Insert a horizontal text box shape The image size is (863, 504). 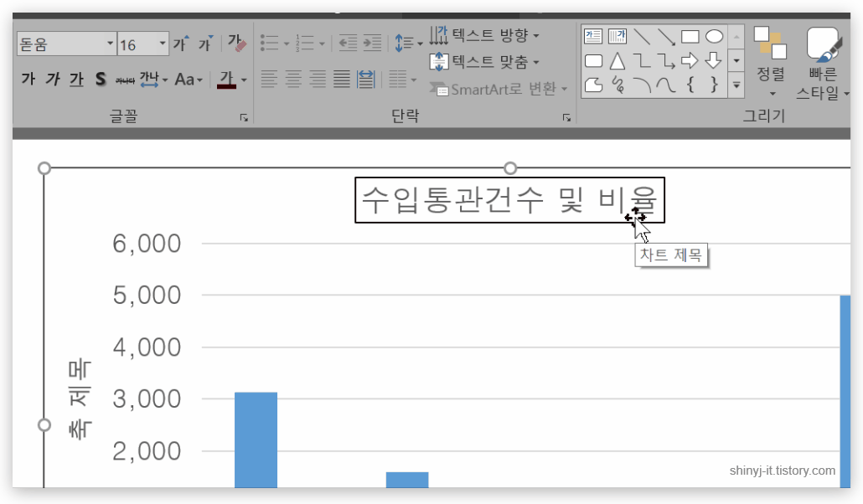tap(592, 37)
